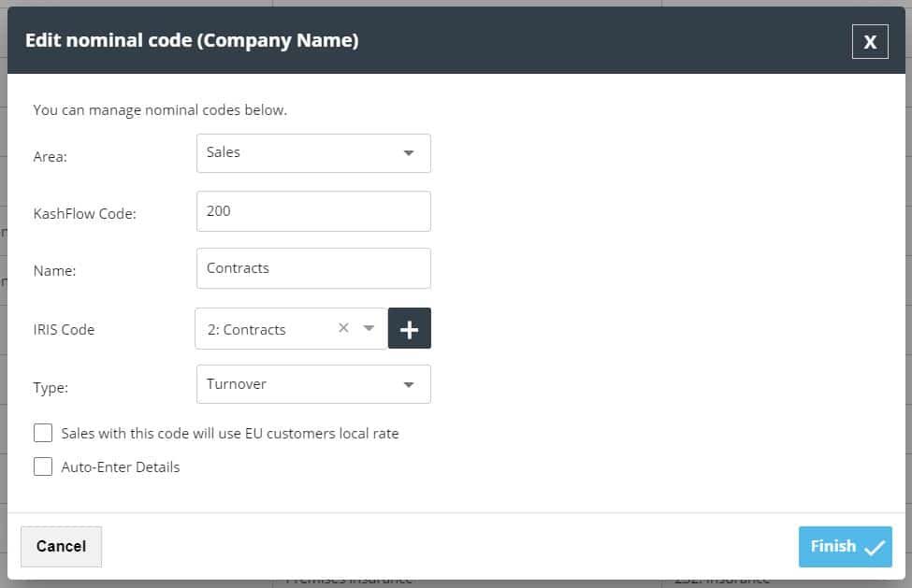Click the Type field's caret arrow
The width and height of the screenshot is (912, 588).
pos(409,384)
